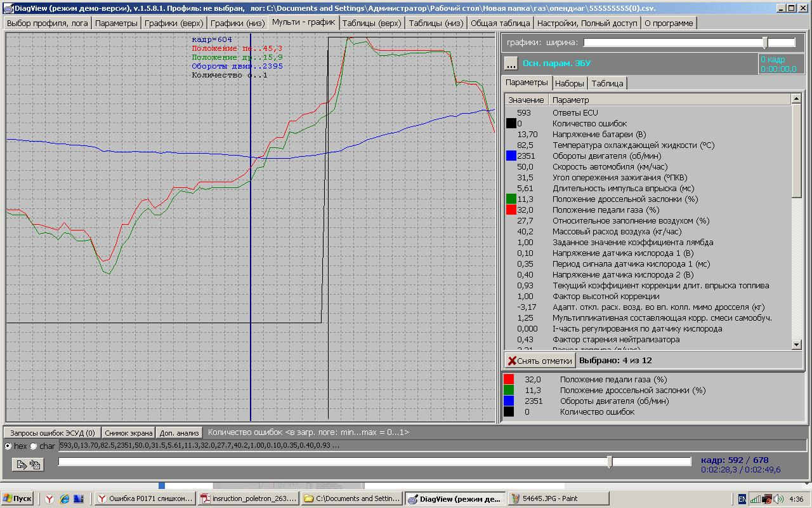Select the Фактор высотной коррекции row
The width and height of the screenshot is (812, 508).
coord(648,296)
